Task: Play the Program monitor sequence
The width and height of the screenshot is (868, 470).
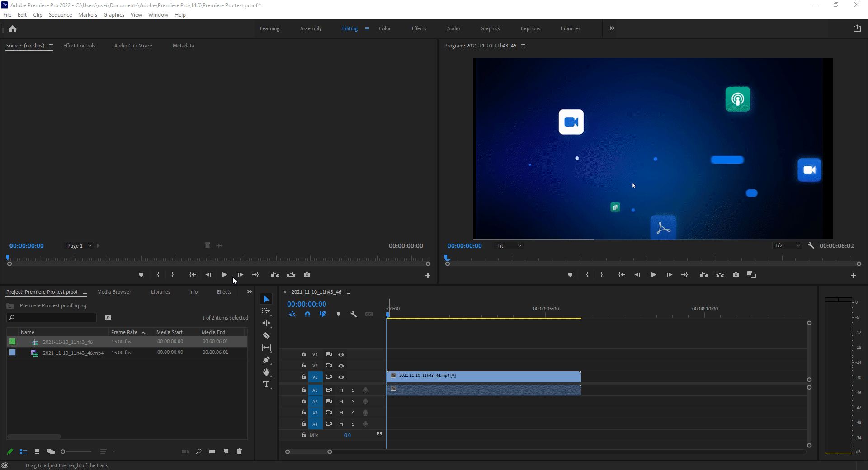Action: tap(653, 275)
